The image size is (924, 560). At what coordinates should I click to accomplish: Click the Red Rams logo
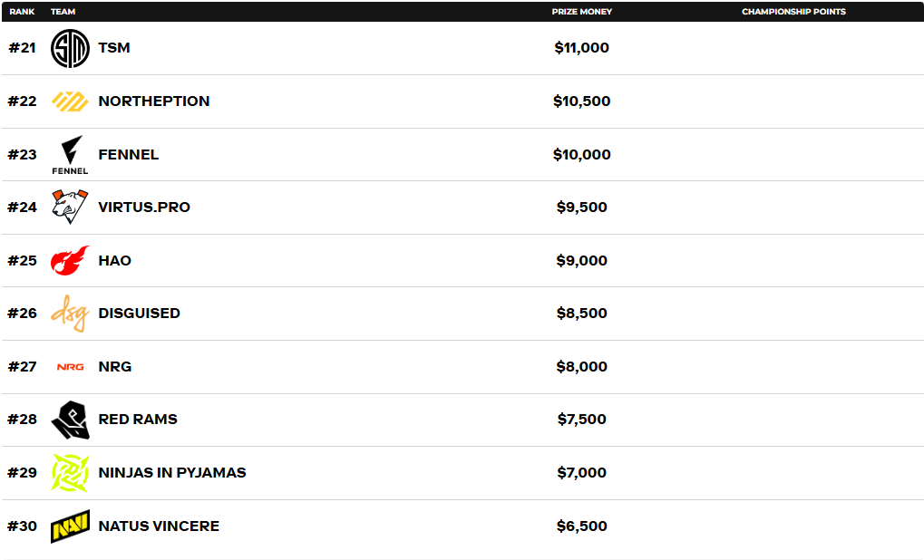coord(70,420)
